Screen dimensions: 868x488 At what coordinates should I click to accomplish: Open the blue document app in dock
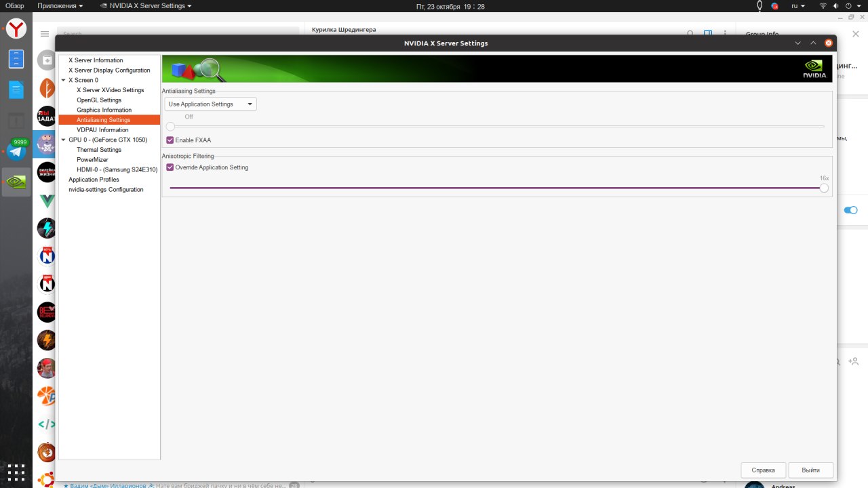coord(16,89)
